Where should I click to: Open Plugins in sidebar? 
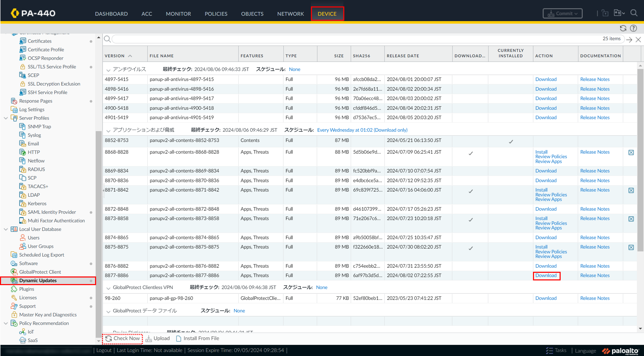pyautogui.click(x=26, y=289)
